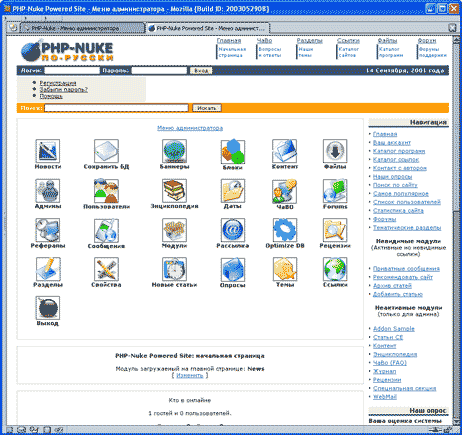
Task: Open Addon Sample module link
Action: (x=394, y=329)
